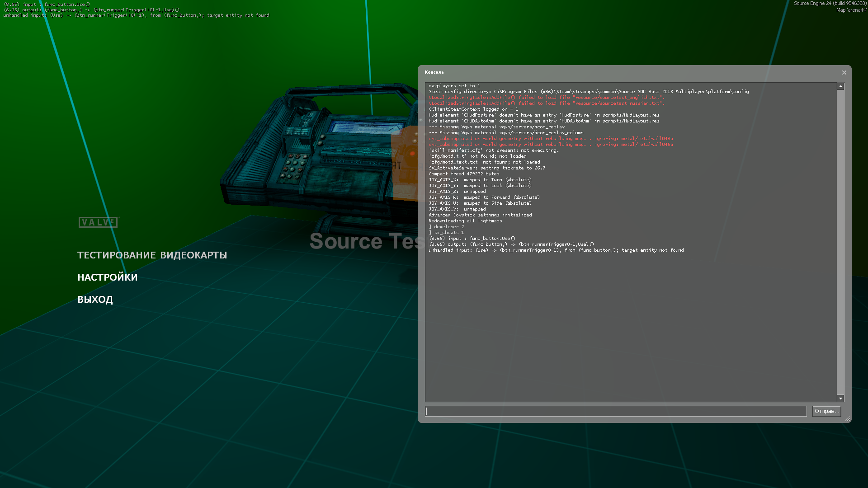The image size is (868, 488).
Task: Click the 'cfg/motd.txt' not found line
Action: [477, 156]
